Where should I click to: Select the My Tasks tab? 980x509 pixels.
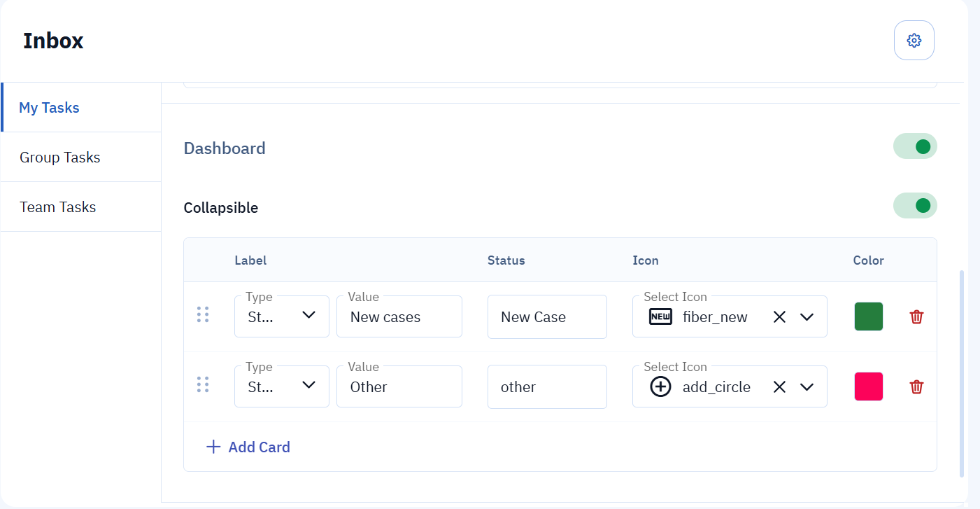pos(49,108)
